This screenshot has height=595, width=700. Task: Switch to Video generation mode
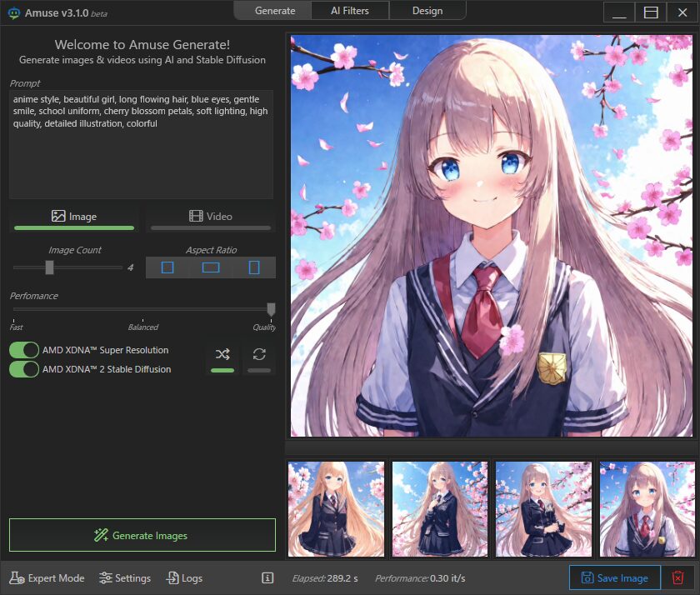pos(211,217)
